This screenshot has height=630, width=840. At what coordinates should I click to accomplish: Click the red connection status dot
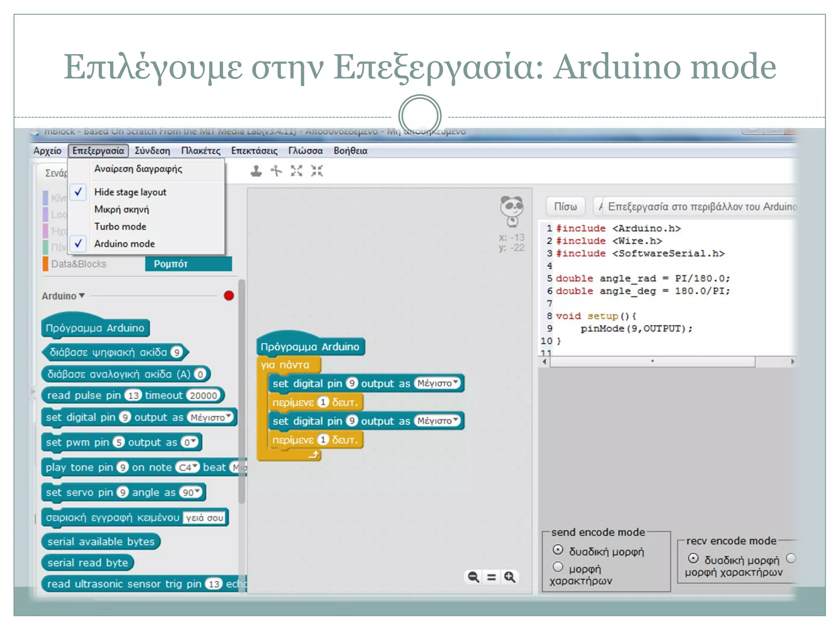point(229,296)
